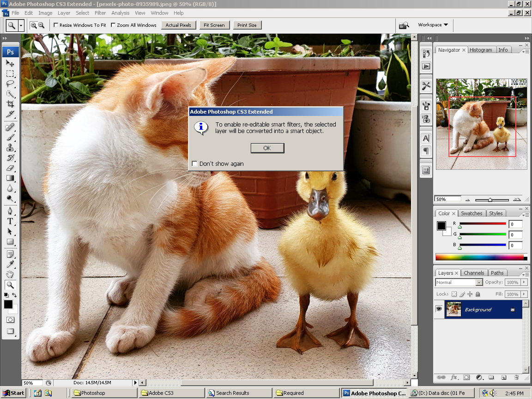Add a layer mask in Layers panel
The image size is (532, 399).
click(466, 377)
